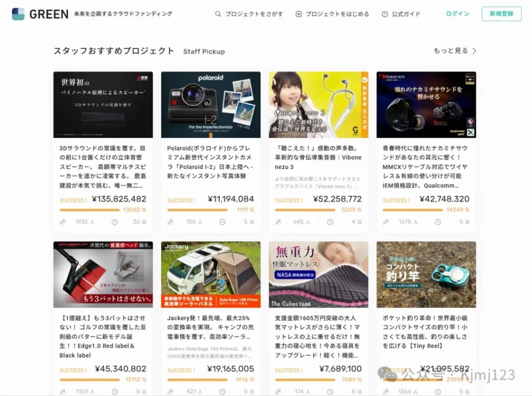
Task: Click clock icon on Jackery card
Action: (x=222, y=392)
